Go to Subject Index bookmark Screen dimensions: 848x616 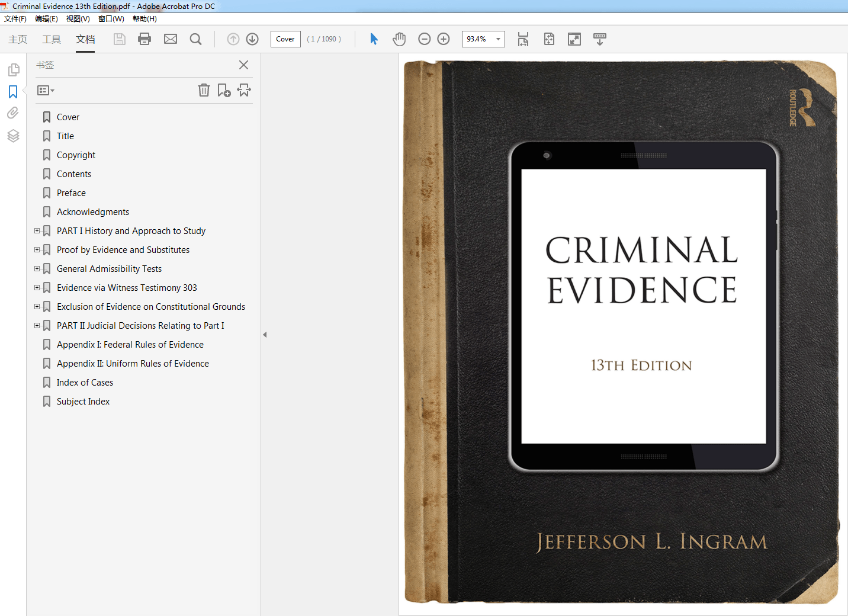[83, 402]
